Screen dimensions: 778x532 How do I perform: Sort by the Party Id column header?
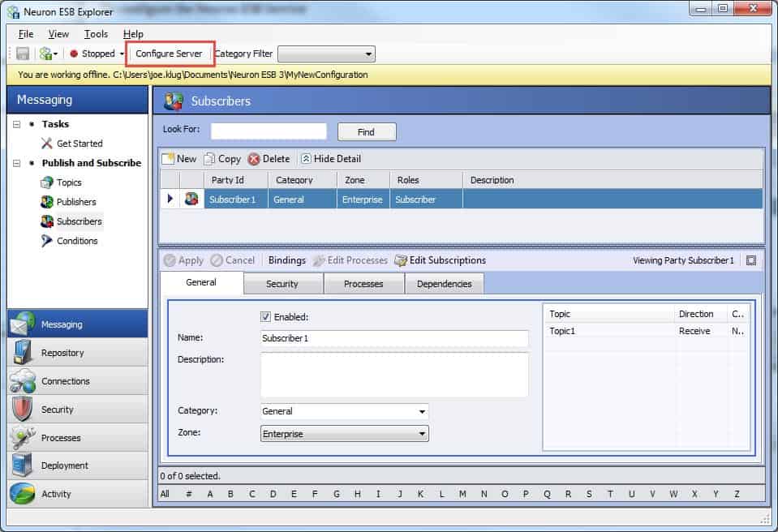click(x=236, y=180)
